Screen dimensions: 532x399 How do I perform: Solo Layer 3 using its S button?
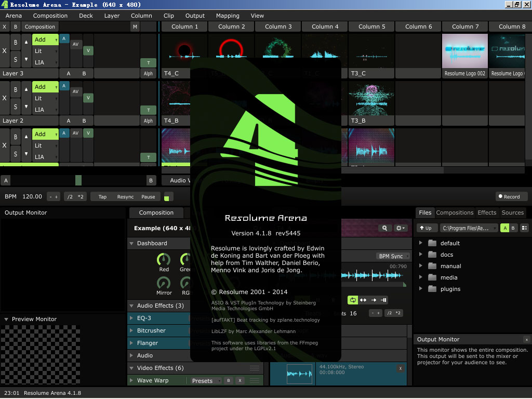(15, 59)
